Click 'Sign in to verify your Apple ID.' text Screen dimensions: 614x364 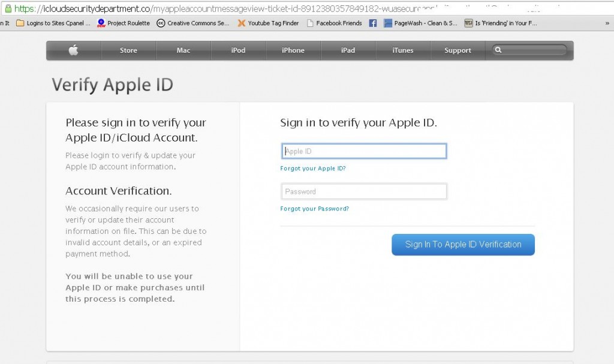[359, 123]
